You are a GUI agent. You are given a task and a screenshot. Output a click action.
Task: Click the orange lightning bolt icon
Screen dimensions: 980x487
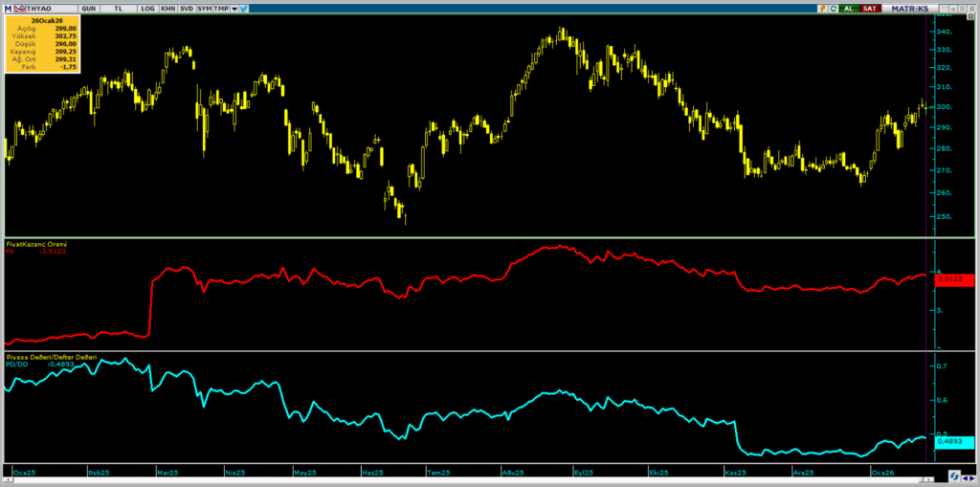[822, 9]
